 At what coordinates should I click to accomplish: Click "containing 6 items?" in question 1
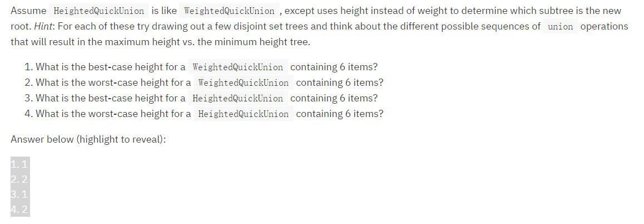pos(334,67)
